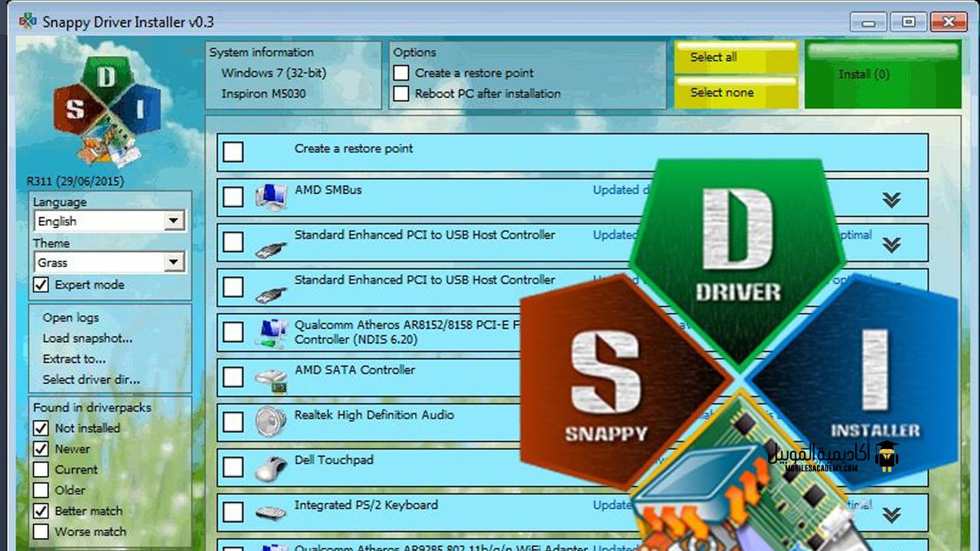Click the Qualcomm Atheros network adapter icon
The height and width of the screenshot is (551, 980).
coord(270,332)
